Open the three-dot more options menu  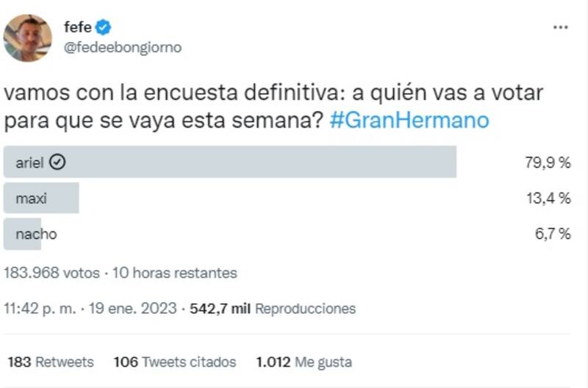click(561, 27)
